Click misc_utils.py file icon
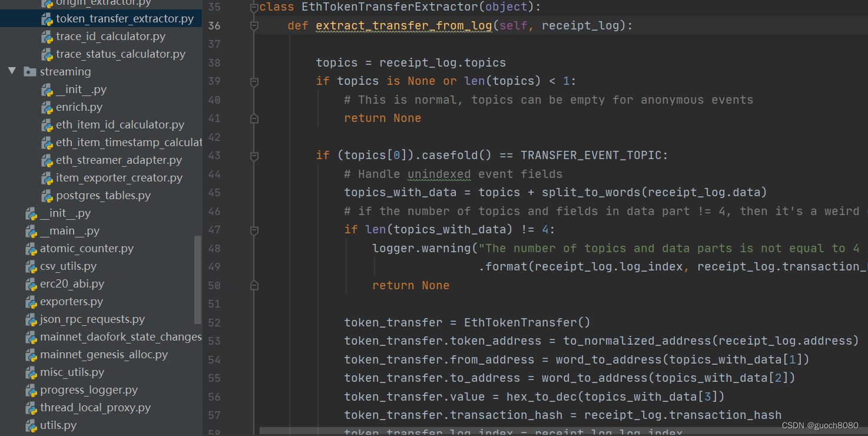Viewport: 868px width, 436px height. 31,372
